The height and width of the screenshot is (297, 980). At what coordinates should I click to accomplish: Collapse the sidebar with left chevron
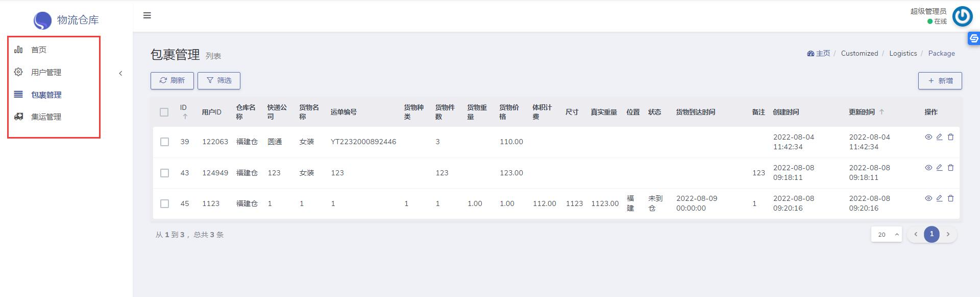pyautogui.click(x=120, y=74)
